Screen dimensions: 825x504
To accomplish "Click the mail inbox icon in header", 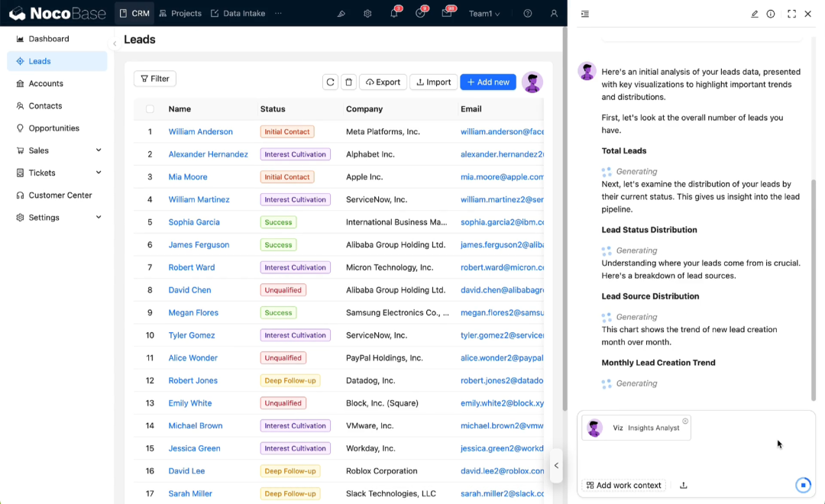I will 447,14.
